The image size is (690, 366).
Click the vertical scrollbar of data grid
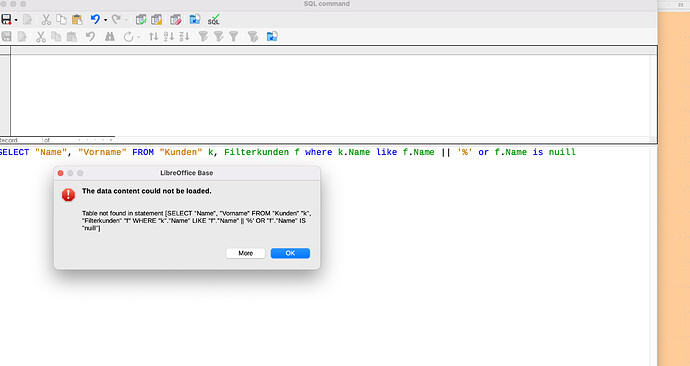click(x=653, y=95)
